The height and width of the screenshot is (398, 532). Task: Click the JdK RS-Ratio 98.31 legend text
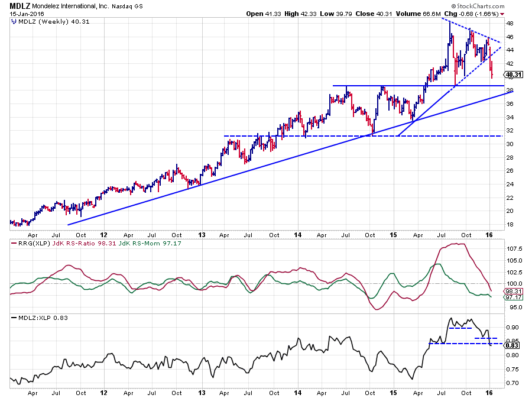(85, 243)
